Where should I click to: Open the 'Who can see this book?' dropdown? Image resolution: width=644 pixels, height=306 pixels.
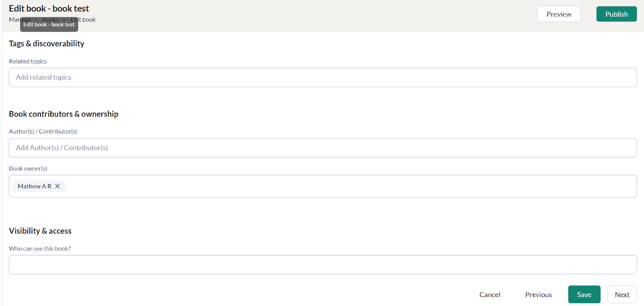pyautogui.click(x=323, y=265)
